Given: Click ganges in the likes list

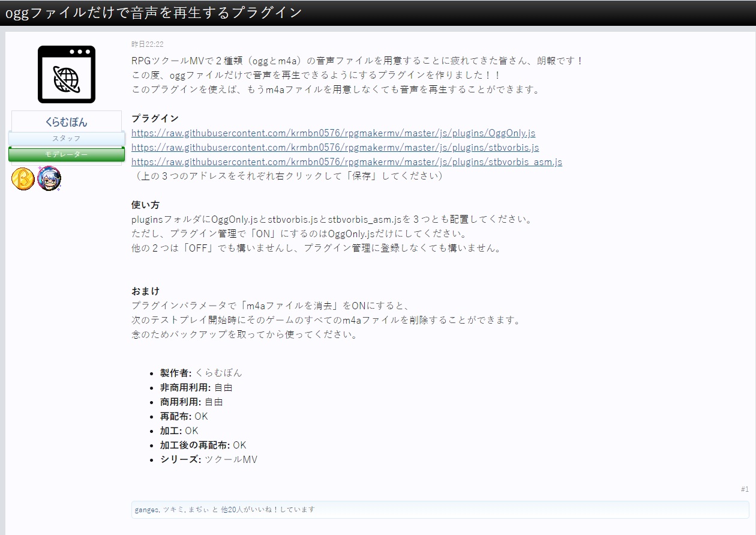Looking at the screenshot, I should [x=147, y=510].
